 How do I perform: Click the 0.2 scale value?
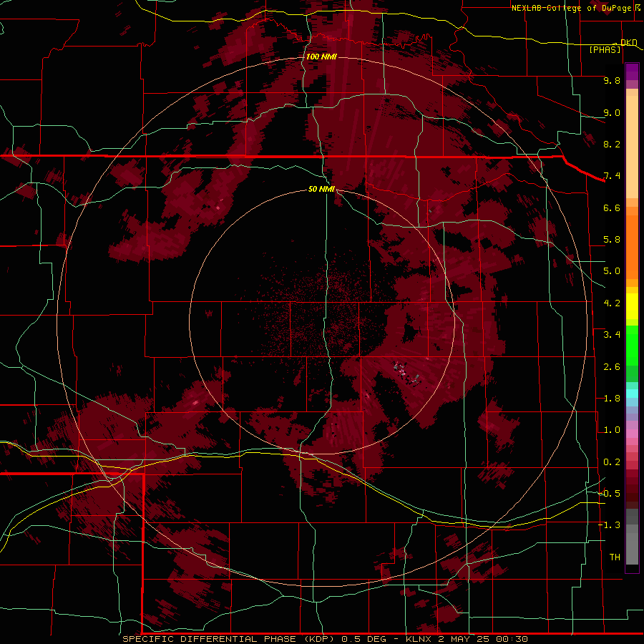(612, 462)
